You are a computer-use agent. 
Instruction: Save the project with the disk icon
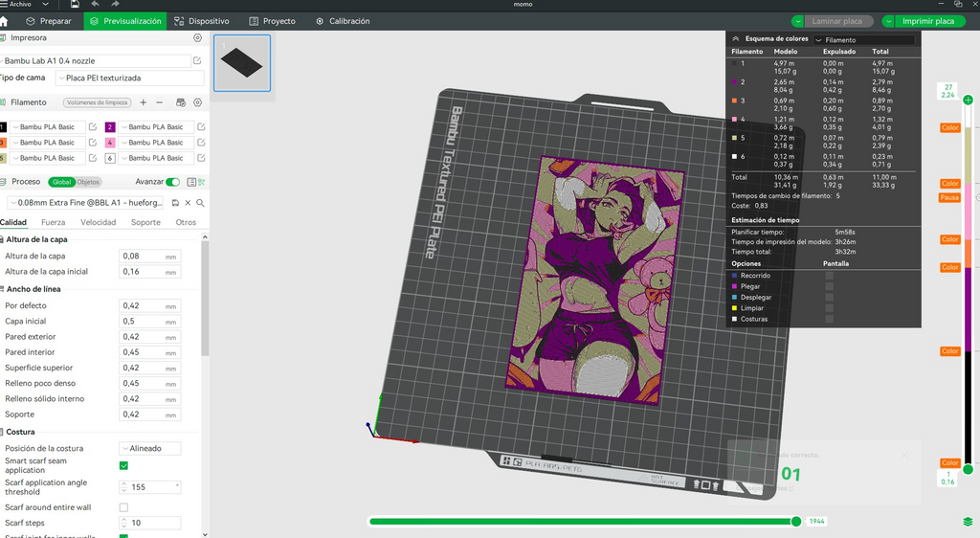75,5
